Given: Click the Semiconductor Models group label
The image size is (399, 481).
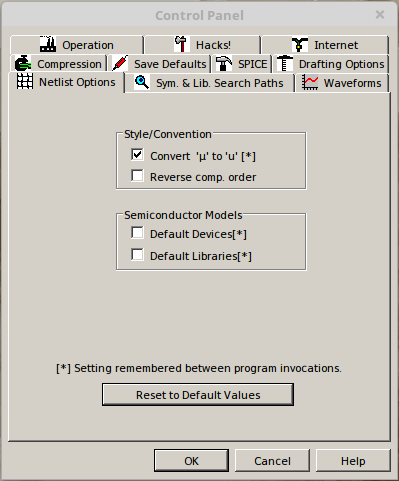Looking at the screenshot, I should click(x=183, y=215).
